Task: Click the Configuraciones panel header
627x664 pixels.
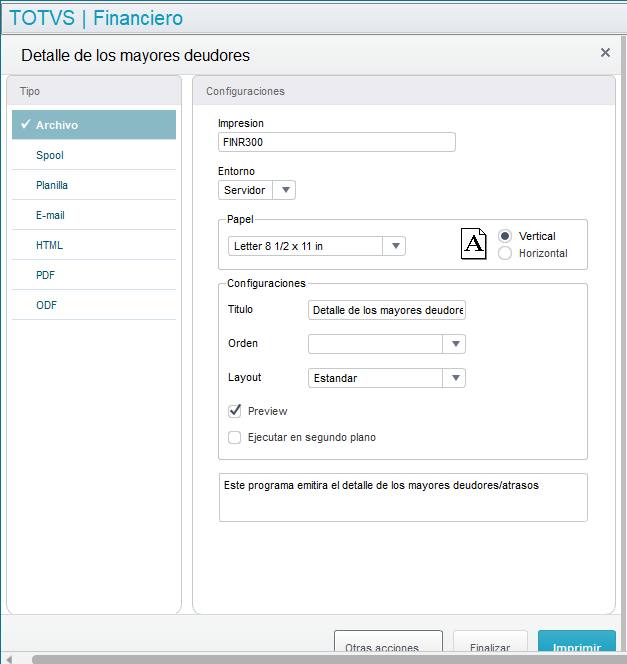Action: coord(404,91)
